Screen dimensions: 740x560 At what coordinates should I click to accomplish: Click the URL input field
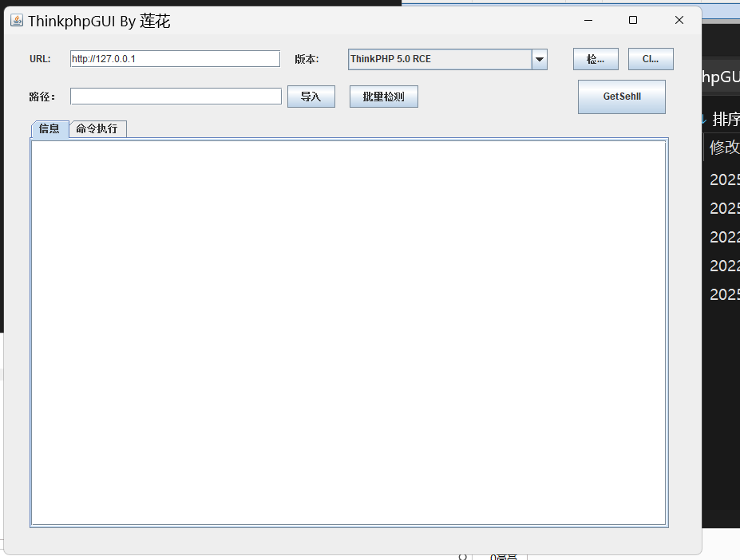point(175,59)
